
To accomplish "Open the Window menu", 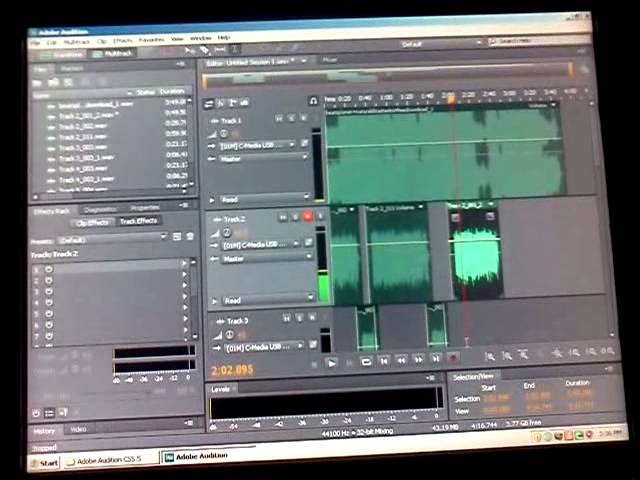I will (200, 38).
